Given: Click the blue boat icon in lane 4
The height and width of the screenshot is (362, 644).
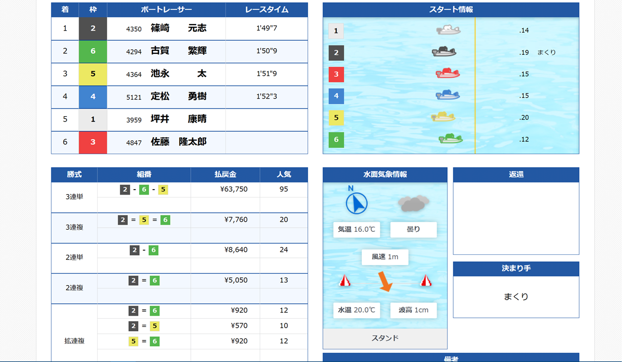Looking at the screenshot, I should coord(448,95).
